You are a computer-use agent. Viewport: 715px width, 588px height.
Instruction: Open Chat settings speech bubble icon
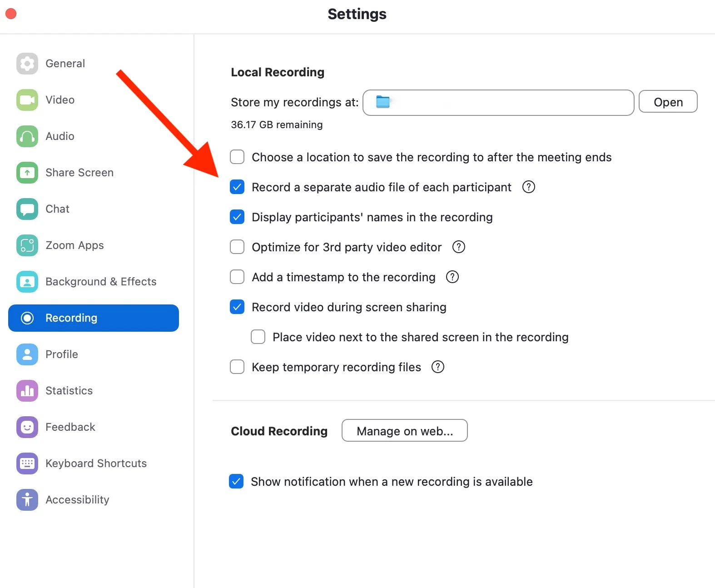tap(27, 209)
